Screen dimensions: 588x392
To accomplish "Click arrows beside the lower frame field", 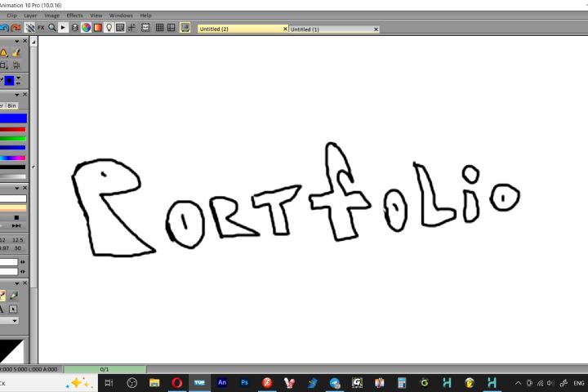I will coord(23,271).
